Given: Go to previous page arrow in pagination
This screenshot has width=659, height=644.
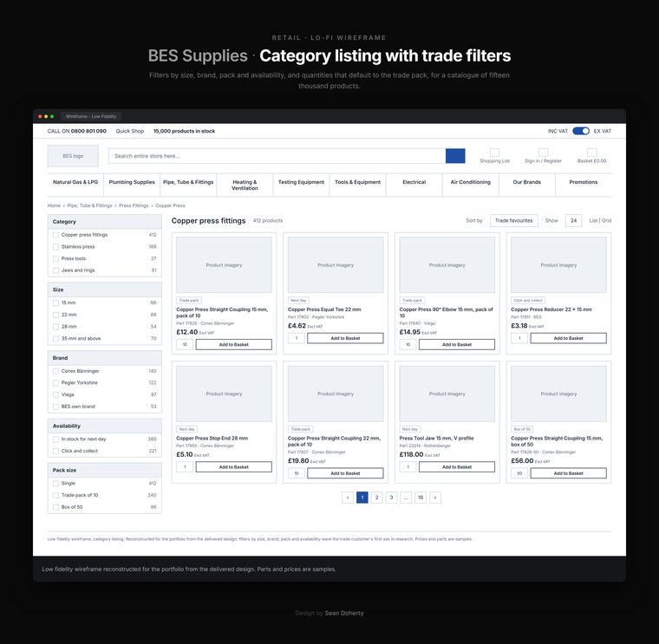Looking at the screenshot, I should (348, 498).
